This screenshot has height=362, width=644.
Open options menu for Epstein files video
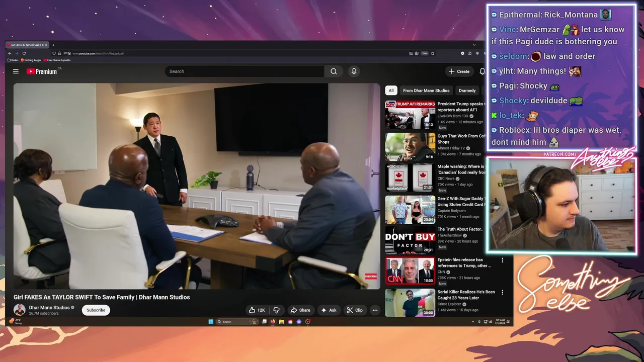tap(502, 260)
